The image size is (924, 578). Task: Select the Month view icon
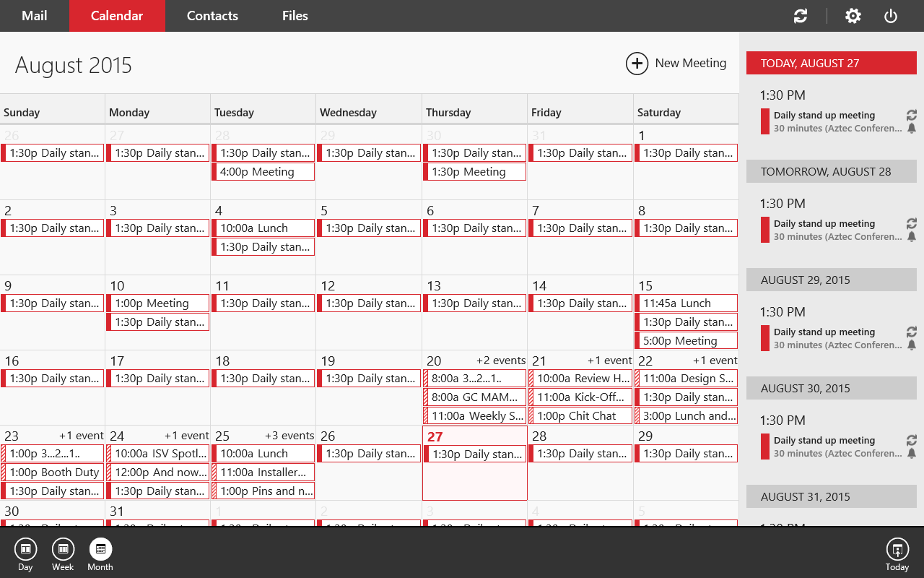pos(100,550)
